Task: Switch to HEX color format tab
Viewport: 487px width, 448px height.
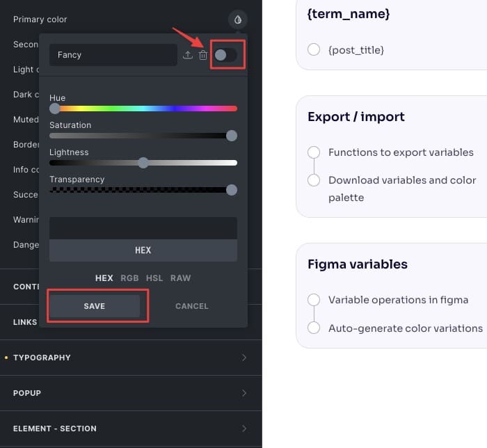Action: (104, 278)
